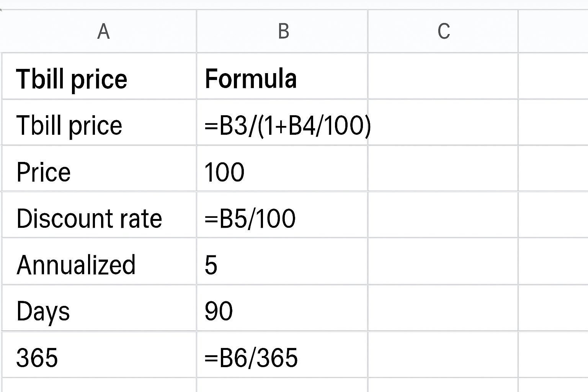This screenshot has height=392, width=588.
Task: Select the empty column C cell beside 100
Action: 443,169
